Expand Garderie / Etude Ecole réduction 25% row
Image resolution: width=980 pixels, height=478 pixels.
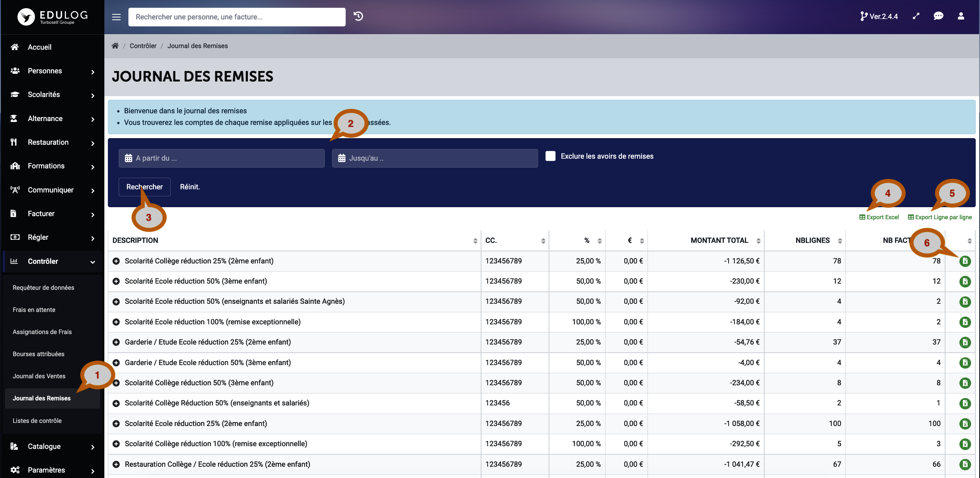pos(116,342)
